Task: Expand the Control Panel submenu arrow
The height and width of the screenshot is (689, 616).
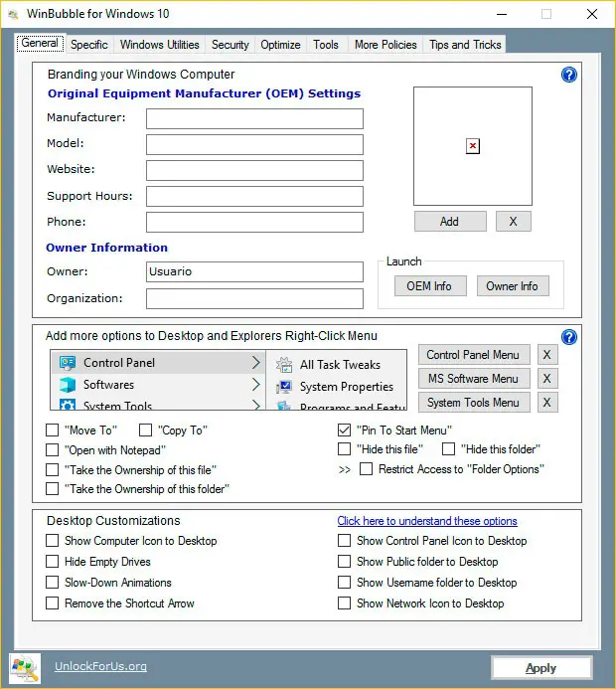Action: click(256, 363)
